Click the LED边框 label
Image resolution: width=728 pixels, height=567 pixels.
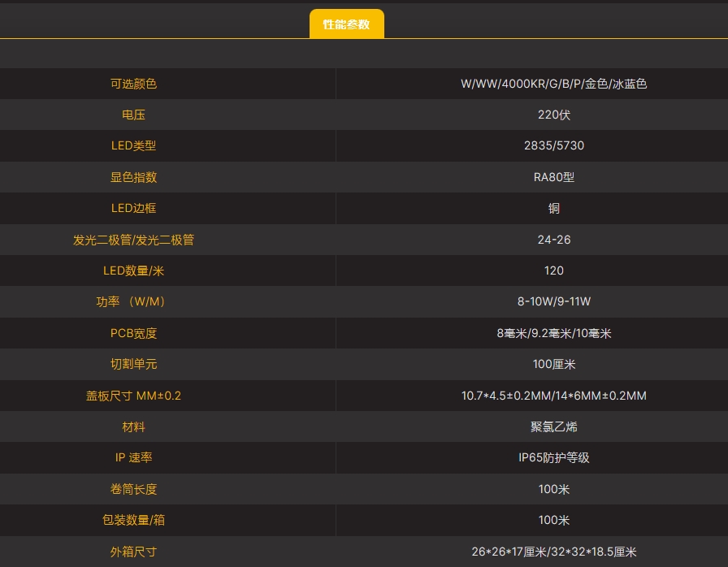click(133, 209)
